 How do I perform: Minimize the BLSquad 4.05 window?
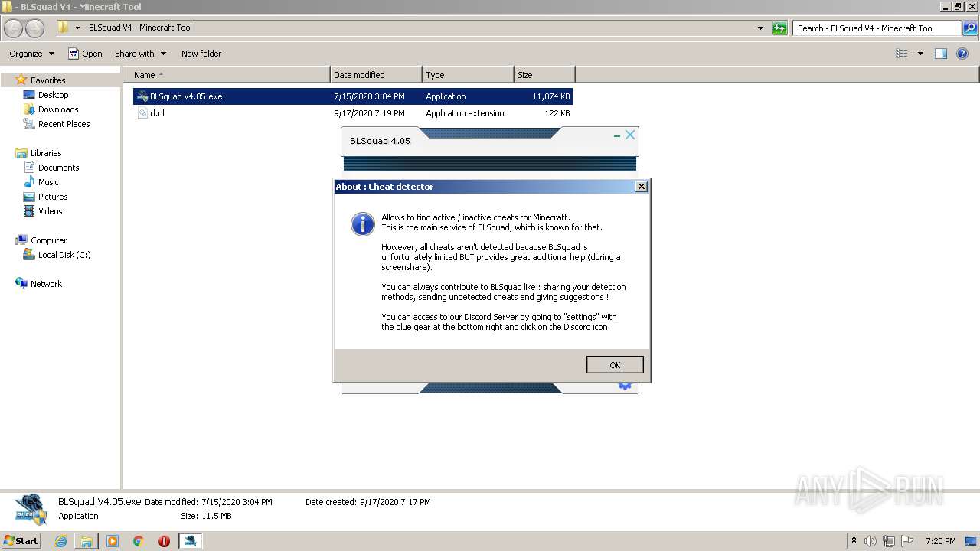pos(617,135)
